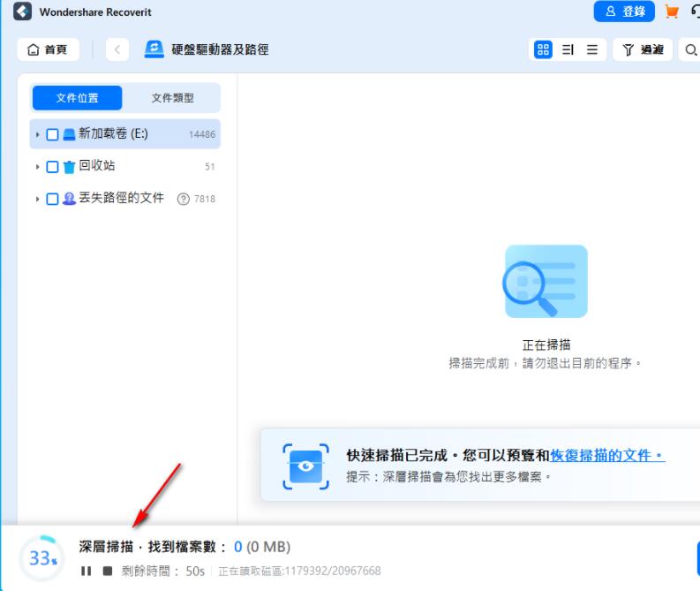Click the 提示：深層掃描 hint text
This screenshot has height=591, width=700.
(448, 477)
